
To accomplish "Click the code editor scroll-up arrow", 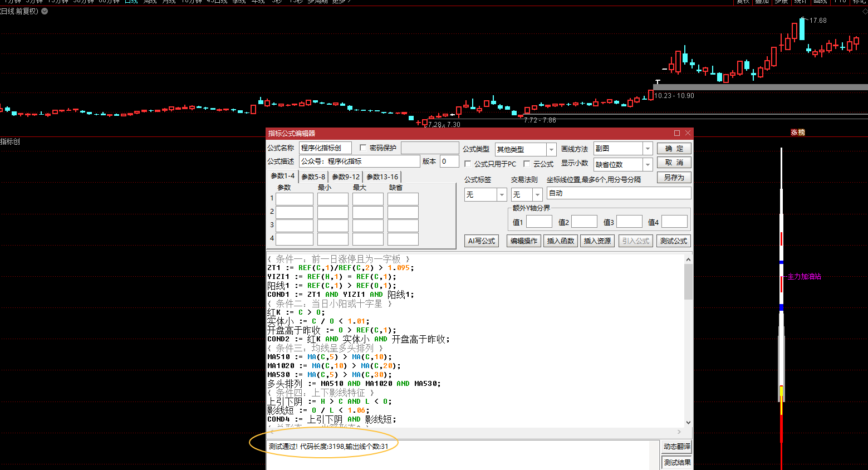I will coord(688,260).
